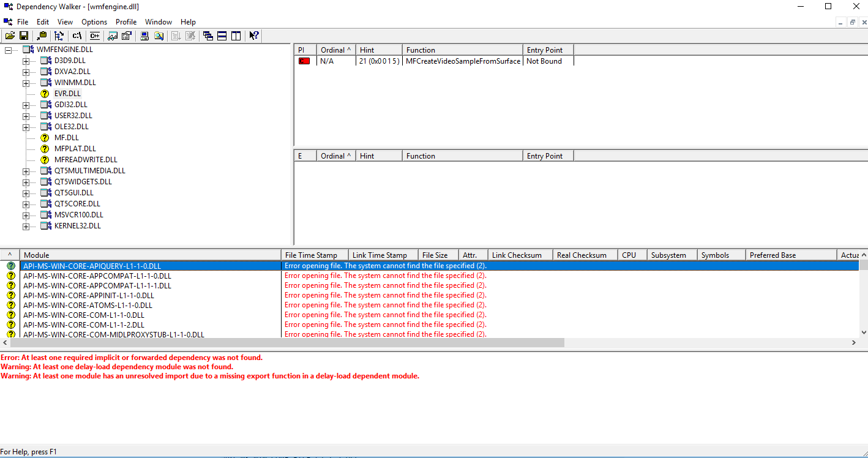Sort module list by Module column header
This screenshot has width=868, height=458.
coord(151,255)
